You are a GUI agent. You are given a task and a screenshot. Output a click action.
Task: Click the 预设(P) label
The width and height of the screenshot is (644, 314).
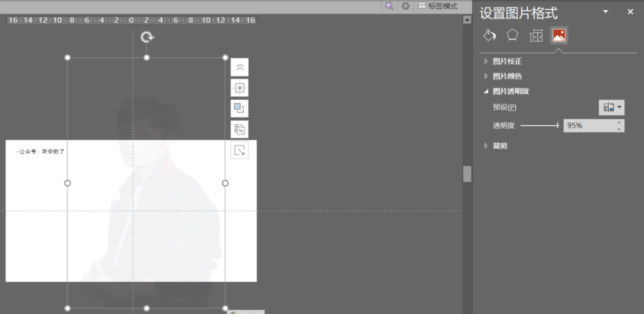[x=504, y=107]
